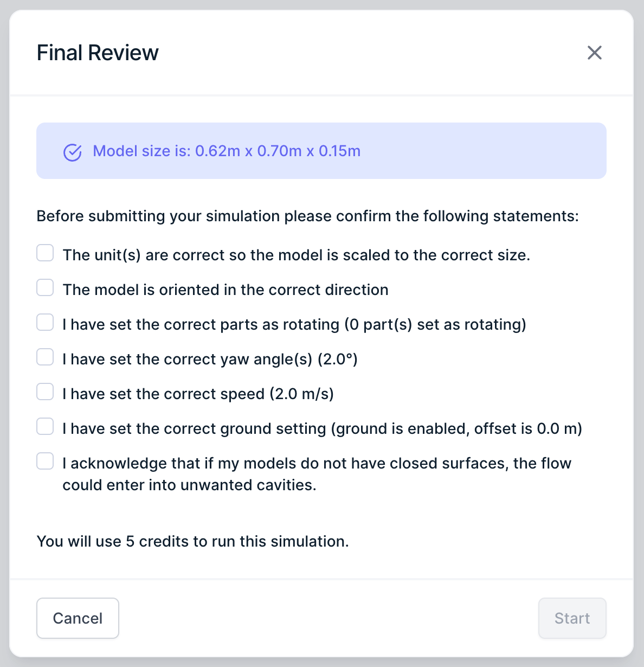Confirm the ground setting checkbox
The width and height of the screenshot is (644, 667).
[x=44, y=426]
